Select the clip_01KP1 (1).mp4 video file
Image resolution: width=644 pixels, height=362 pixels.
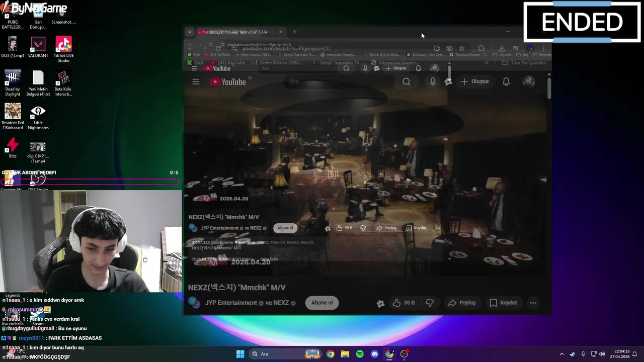[x=38, y=151]
